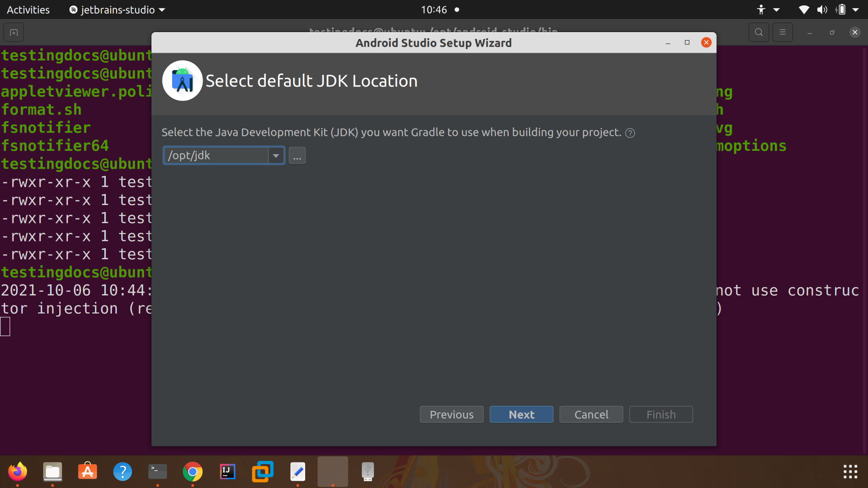Image resolution: width=868 pixels, height=488 pixels.
Task: Launch IntelliJ IDEA from the dock
Action: [x=228, y=471]
